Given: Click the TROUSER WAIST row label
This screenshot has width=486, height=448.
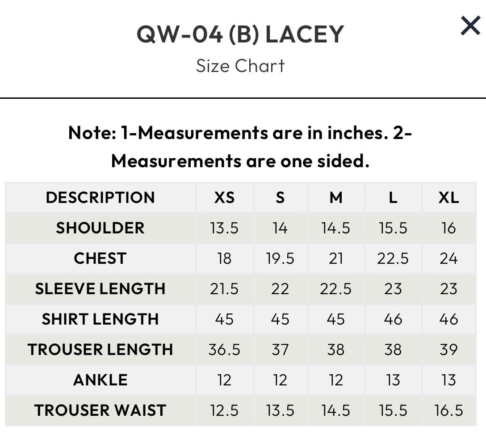Looking at the screenshot, I should [x=100, y=410].
